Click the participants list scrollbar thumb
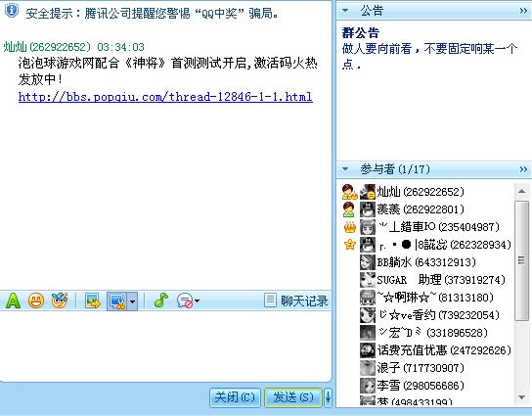The width and height of the screenshot is (532, 416). tap(521, 260)
